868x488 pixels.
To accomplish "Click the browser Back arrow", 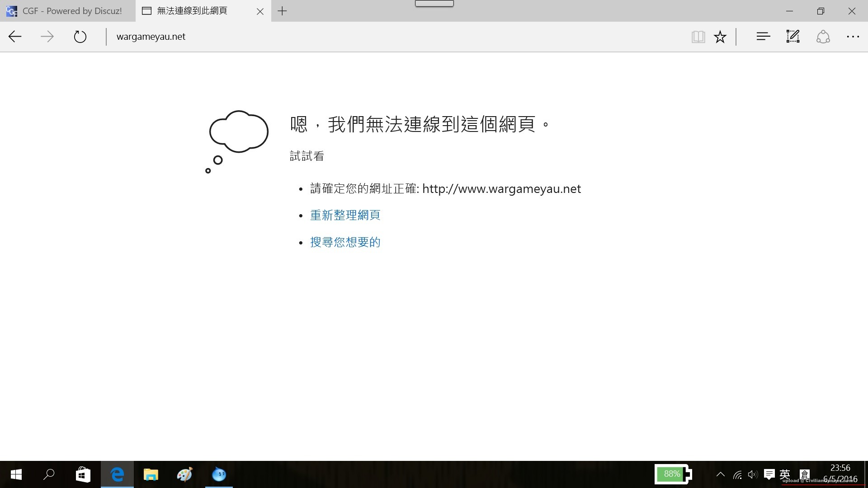I will [15, 37].
